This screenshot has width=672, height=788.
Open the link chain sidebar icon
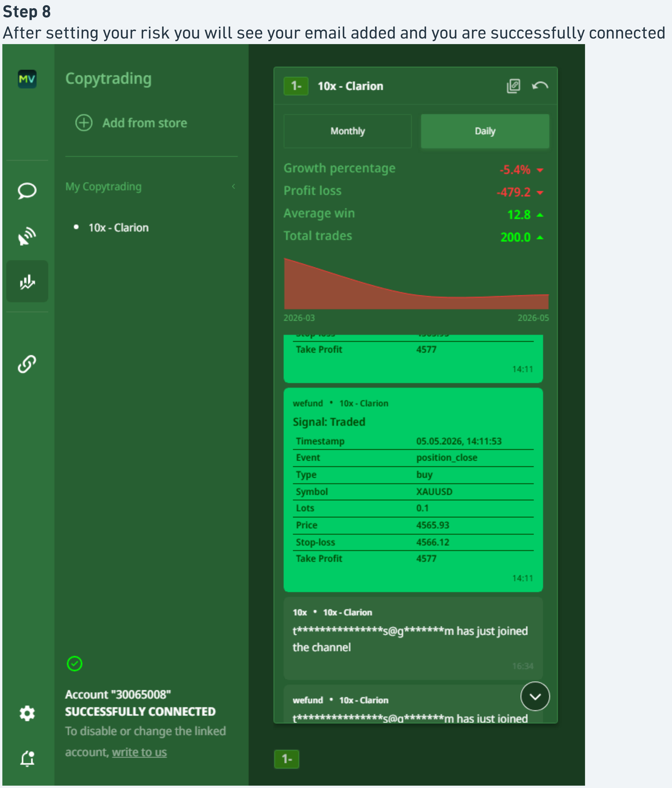(27, 364)
